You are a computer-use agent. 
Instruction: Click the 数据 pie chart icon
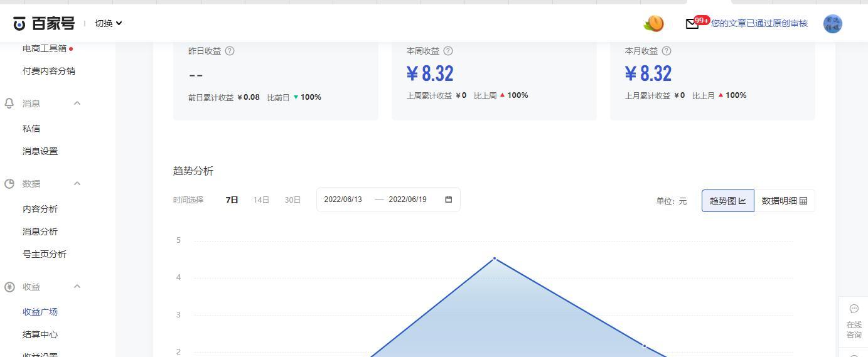pos(9,184)
